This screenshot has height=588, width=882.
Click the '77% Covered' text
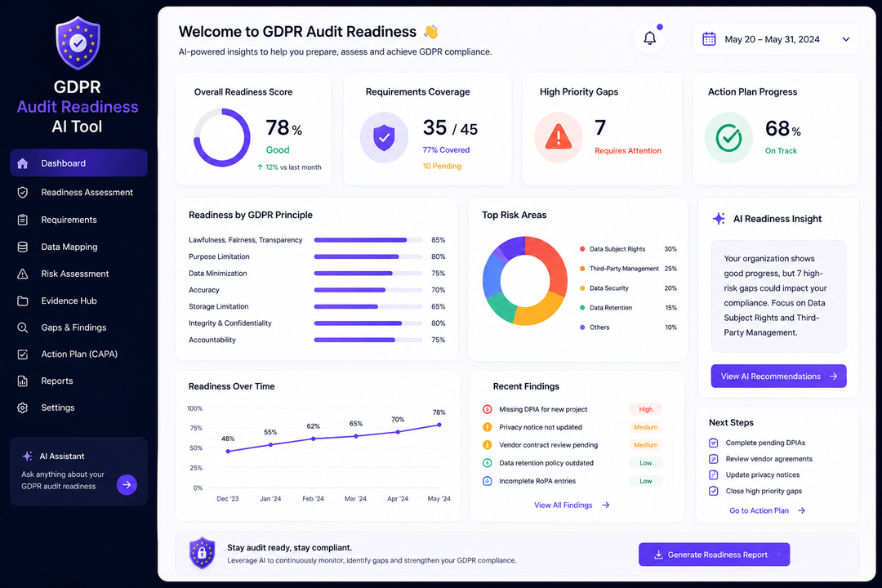[x=446, y=149]
